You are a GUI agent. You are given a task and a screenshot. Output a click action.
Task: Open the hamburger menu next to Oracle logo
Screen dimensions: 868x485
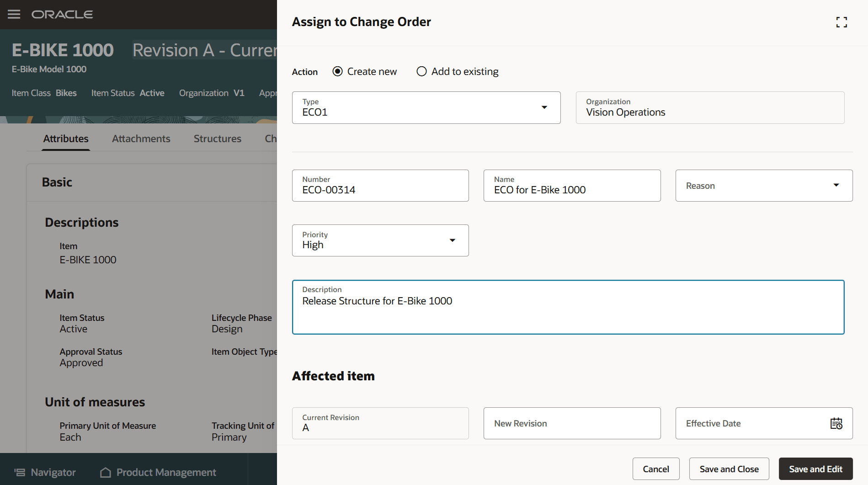[14, 14]
